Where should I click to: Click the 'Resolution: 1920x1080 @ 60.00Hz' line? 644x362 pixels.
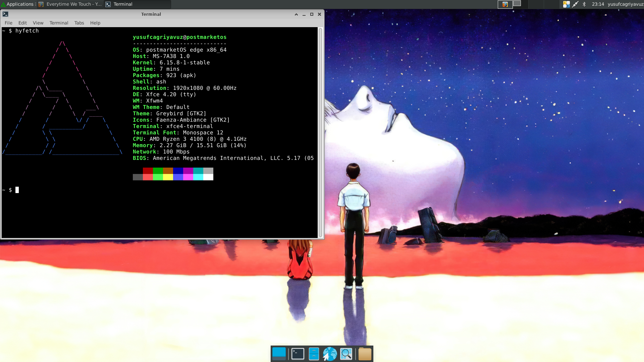184,88
